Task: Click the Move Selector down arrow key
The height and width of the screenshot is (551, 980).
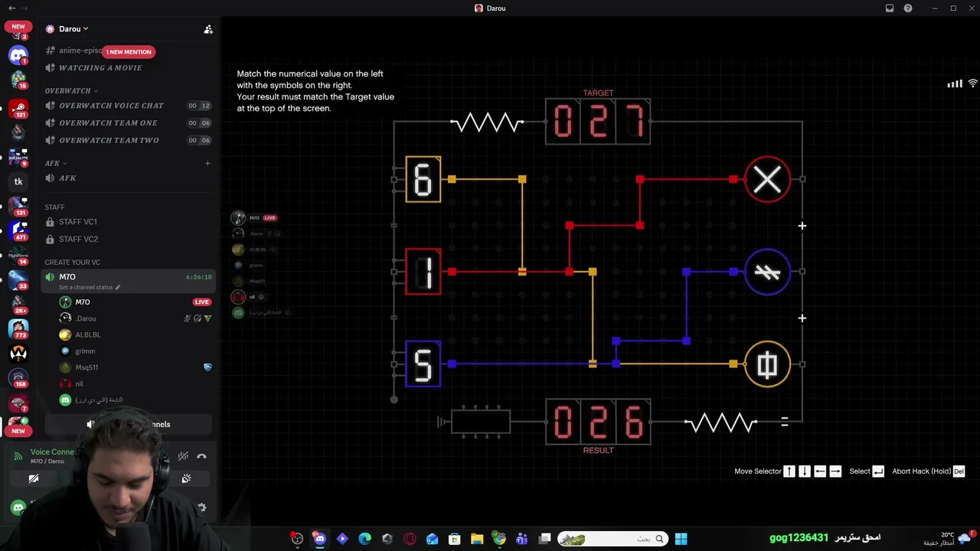Action: [805, 471]
